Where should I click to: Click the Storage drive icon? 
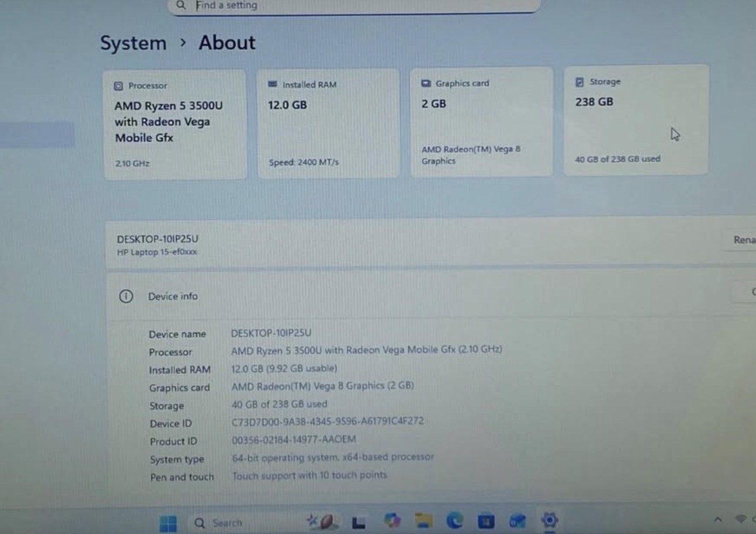pyautogui.click(x=580, y=82)
